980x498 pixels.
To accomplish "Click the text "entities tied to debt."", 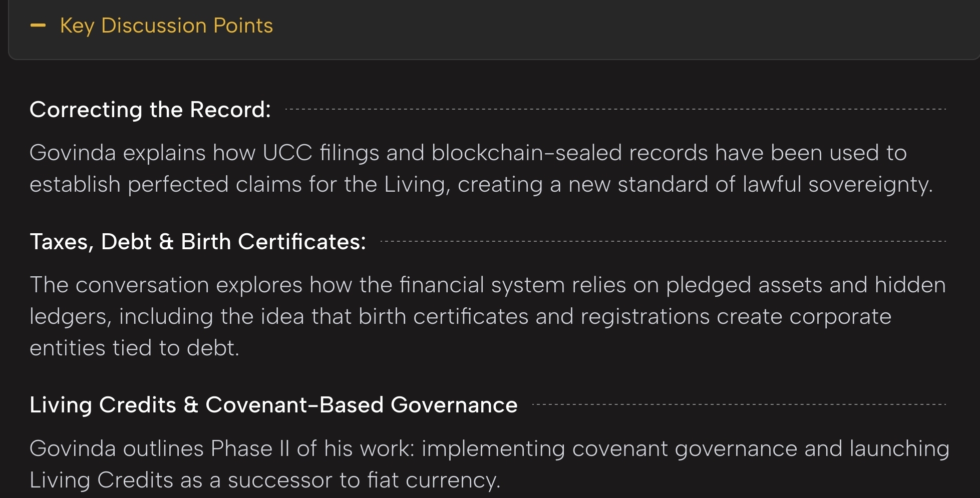I will 134,348.
